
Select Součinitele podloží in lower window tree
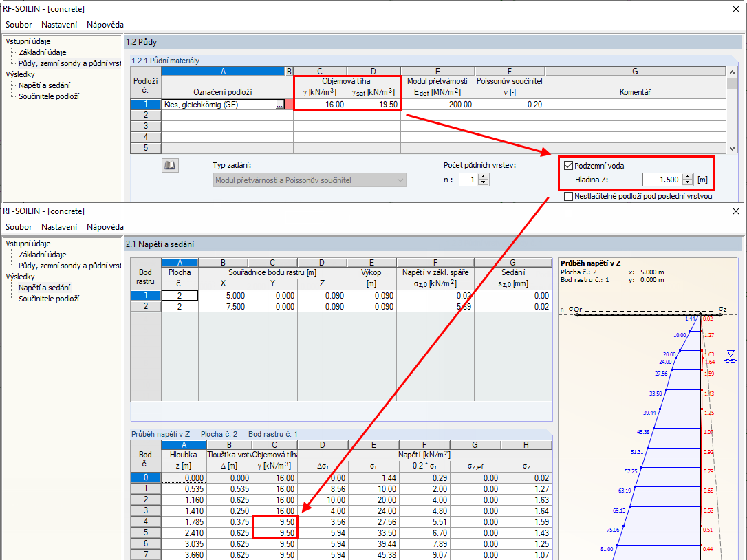point(48,299)
